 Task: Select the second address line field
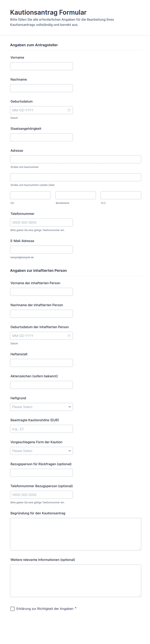click(76, 177)
